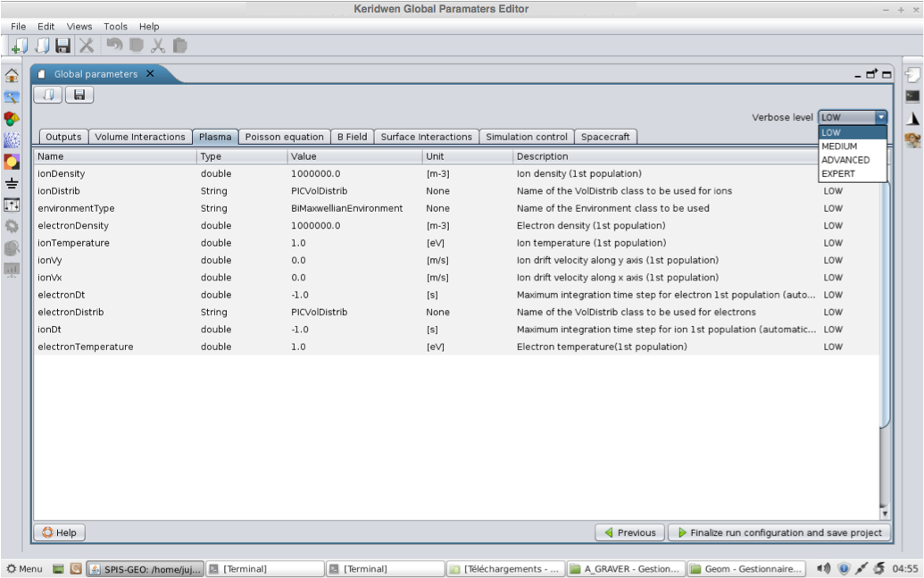
Task: Select the sliders parameters icon in sidebar
Action: click(12, 205)
